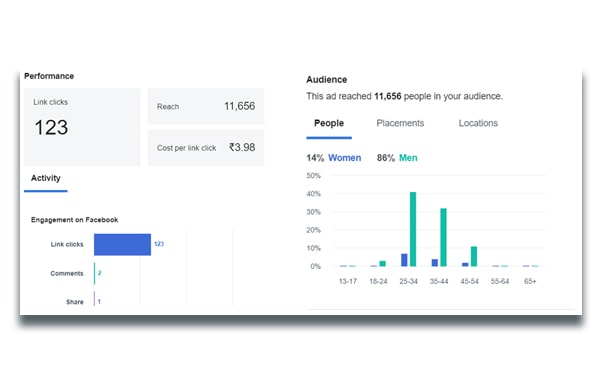The image size is (602, 381).
Task: Click the Men legend label
Action: click(408, 158)
